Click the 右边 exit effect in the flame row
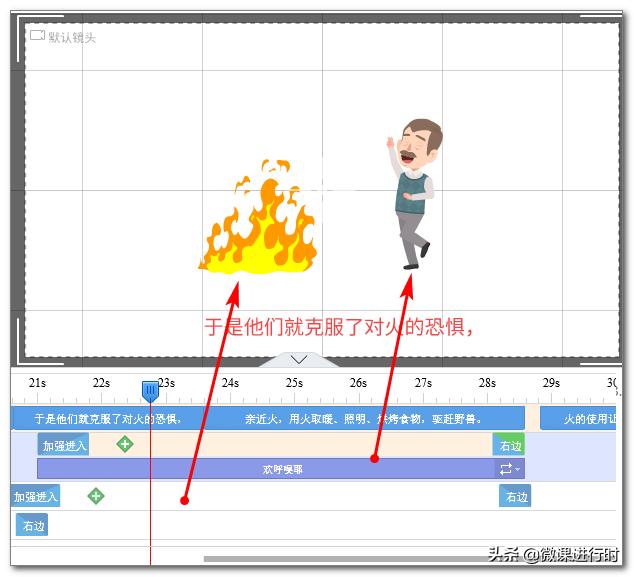Viewport: 634px width, 577px height. pos(515,495)
